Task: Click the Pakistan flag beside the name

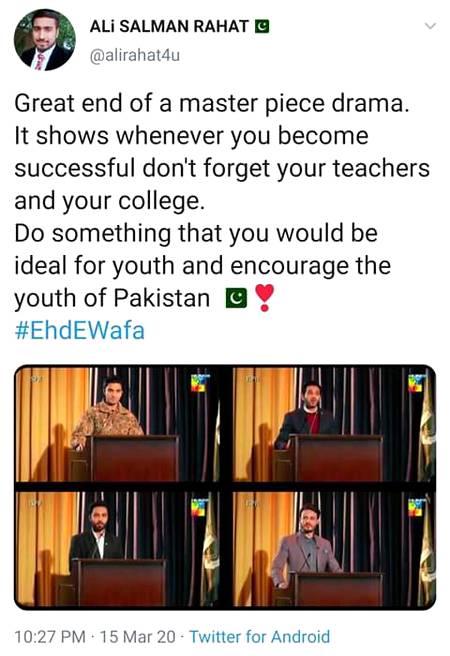Action: 262,27
